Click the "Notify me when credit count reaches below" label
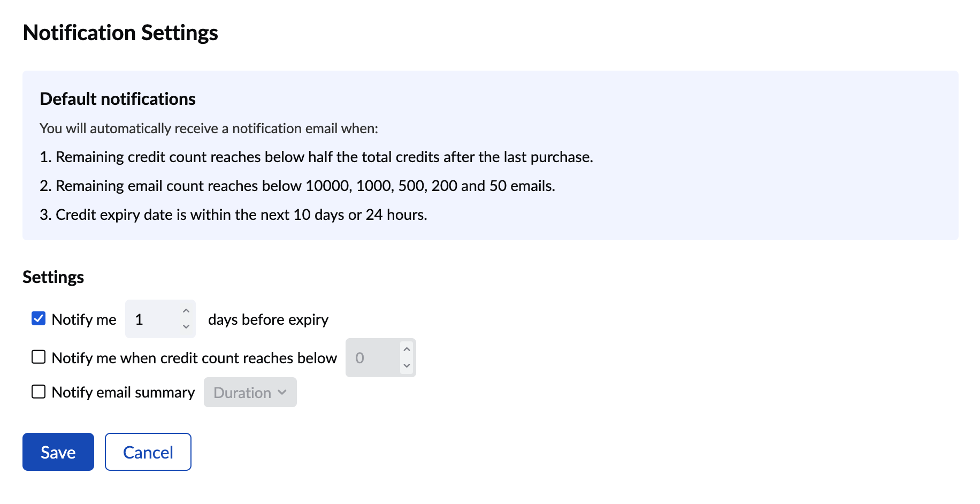Screen dimensions: 980x504 [194, 358]
